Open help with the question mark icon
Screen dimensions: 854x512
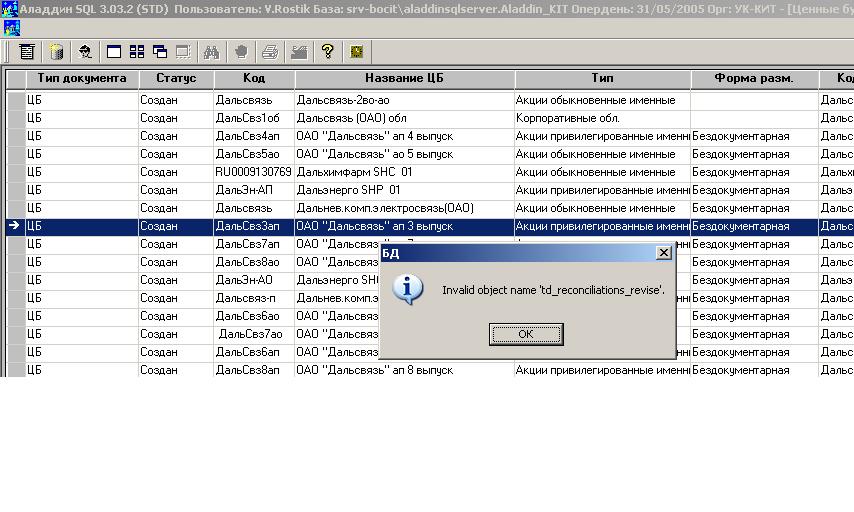pos(327,52)
